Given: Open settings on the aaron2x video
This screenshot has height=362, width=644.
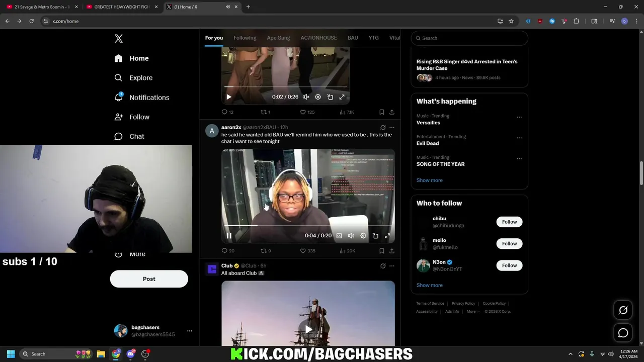Looking at the screenshot, I should [363, 236].
